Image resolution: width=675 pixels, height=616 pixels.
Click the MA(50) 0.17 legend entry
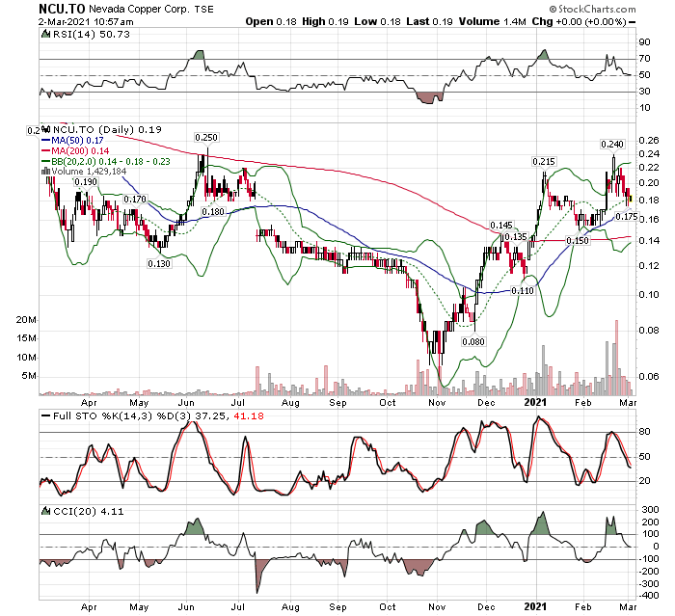point(72,141)
